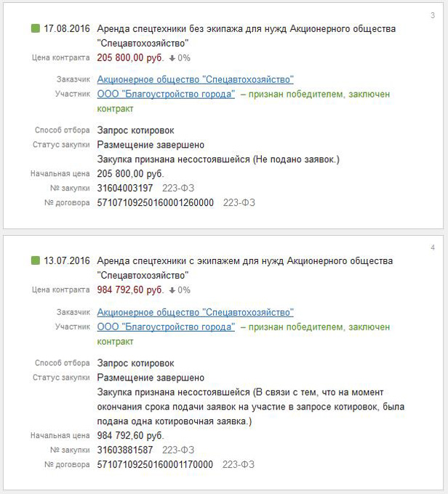The image size is (448, 494).
Task: Open ООО "Благоустройство города" link in 13.07.2016 card
Action: (x=166, y=327)
